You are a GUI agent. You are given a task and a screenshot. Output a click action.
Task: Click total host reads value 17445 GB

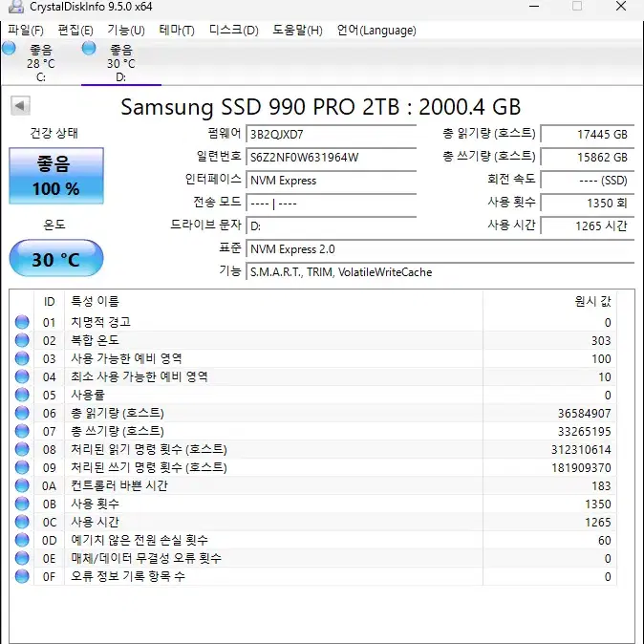point(588,135)
